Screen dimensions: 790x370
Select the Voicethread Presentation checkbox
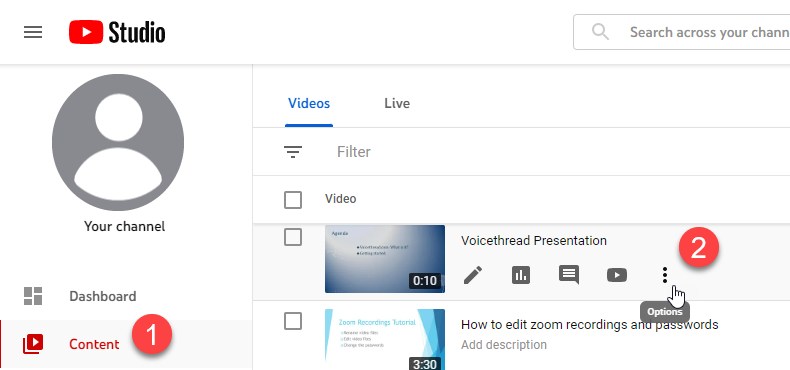pos(293,237)
